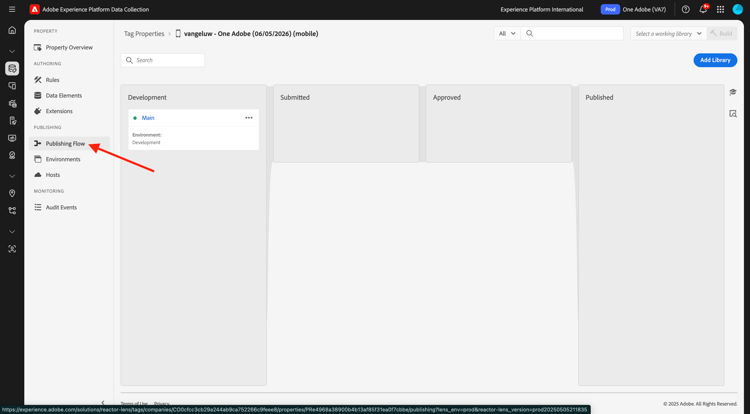This screenshot has height=414, width=750.
Task: Click the Add Library button
Action: point(715,60)
